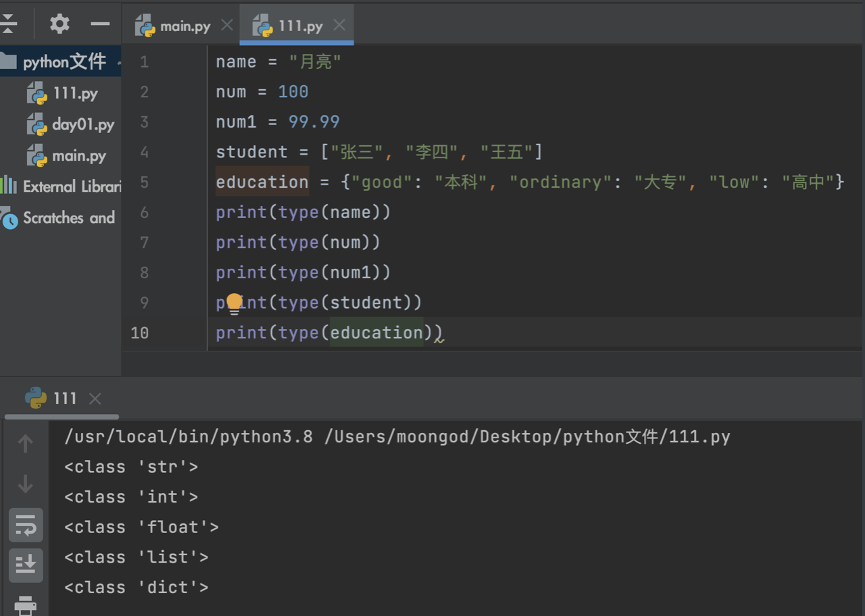The width and height of the screenshot is (865, 616).
Task: Close the main.py editor tab
Action: tap(227, 25)
